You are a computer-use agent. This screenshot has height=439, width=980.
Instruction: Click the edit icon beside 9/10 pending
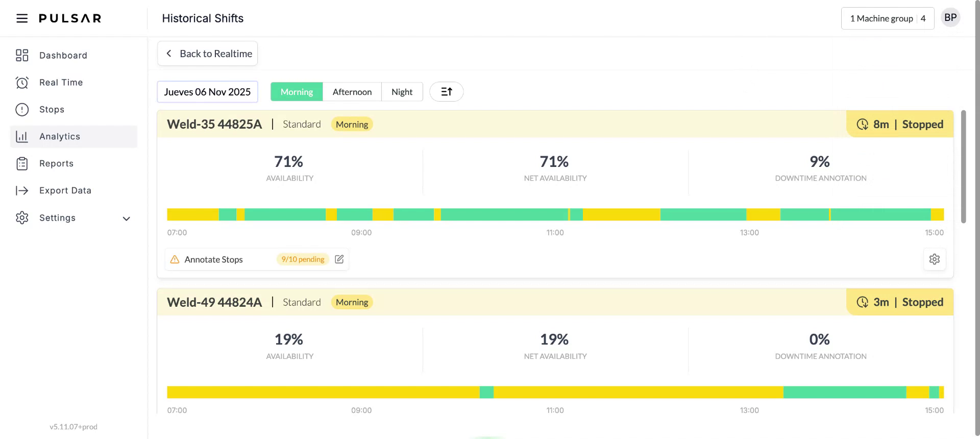pos(339,259)
